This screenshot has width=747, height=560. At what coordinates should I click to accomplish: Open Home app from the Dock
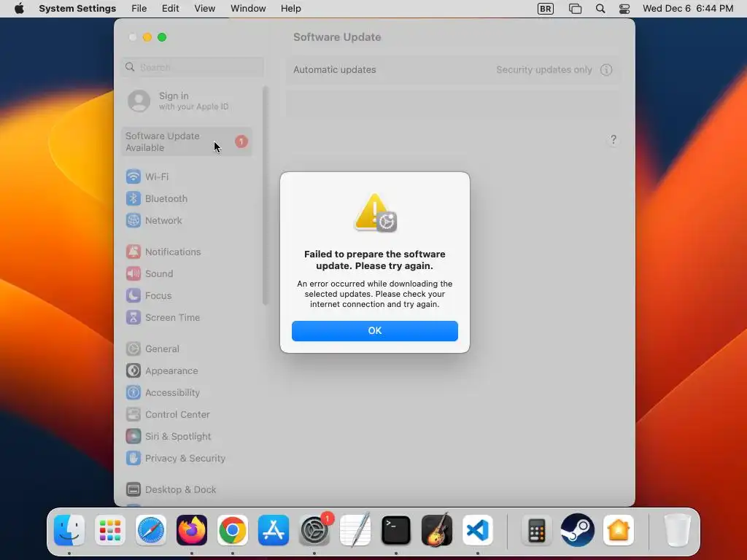[619, 530]
